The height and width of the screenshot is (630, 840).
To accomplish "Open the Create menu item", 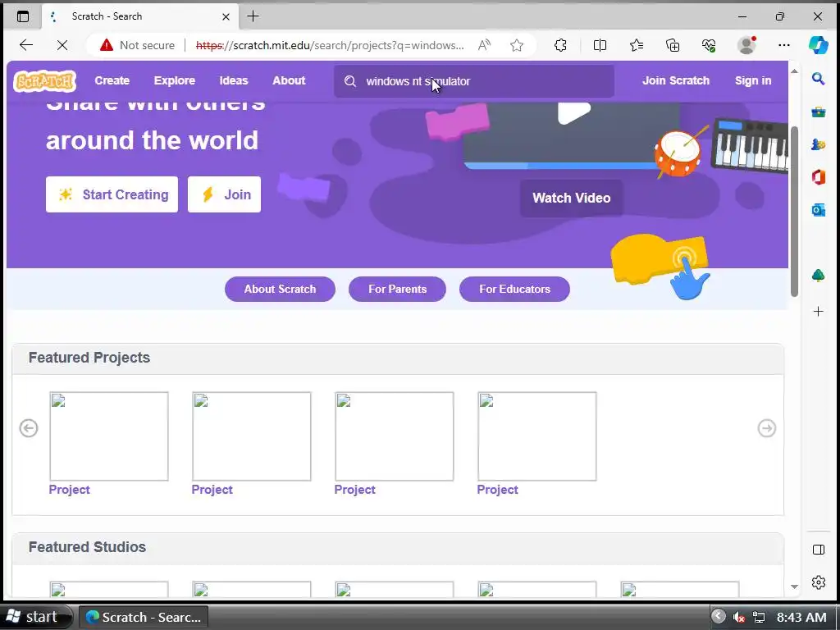I will tap(112, 81).
